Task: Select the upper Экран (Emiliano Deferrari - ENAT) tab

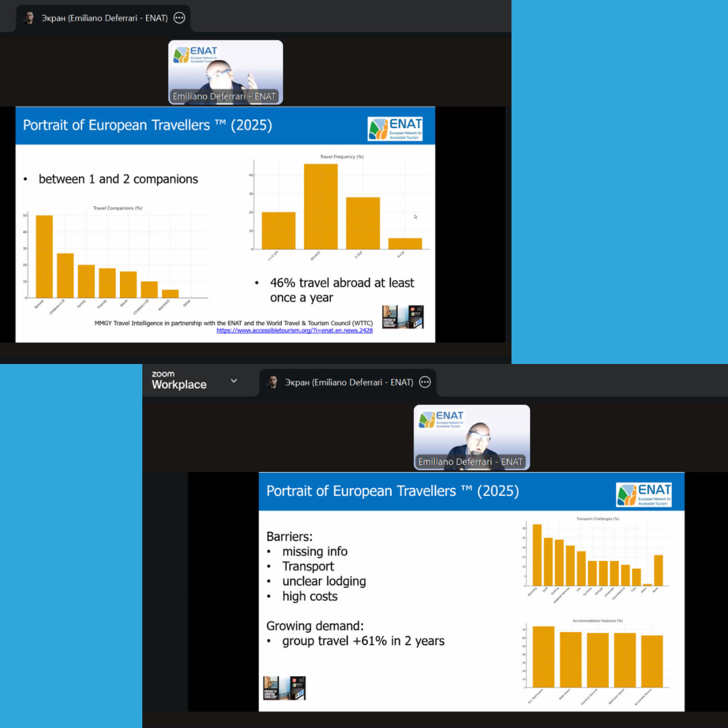Action: coord(104,18)
